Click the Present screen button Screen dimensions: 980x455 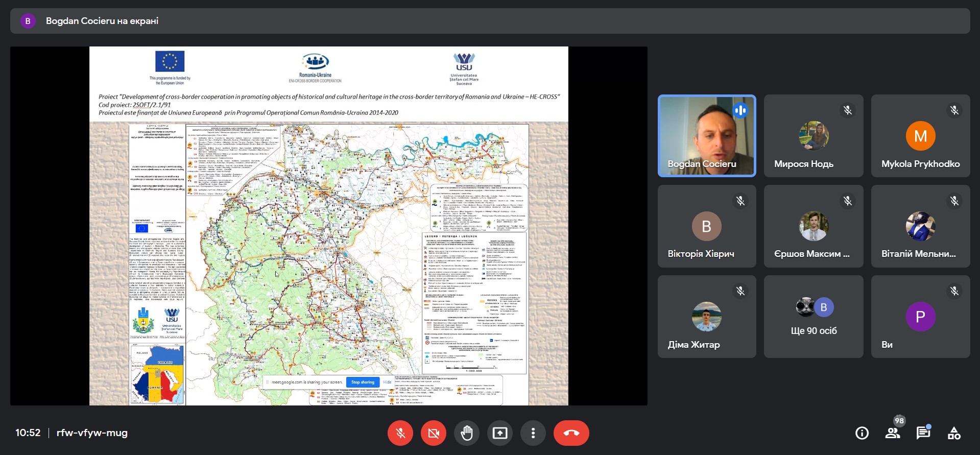pos(500,433)
